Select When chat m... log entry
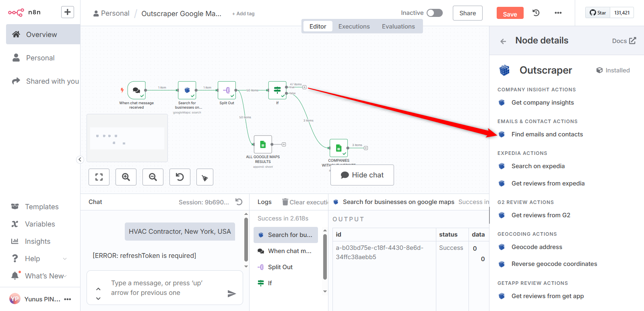The width and height of the screenshot is (644, 311). pyautogui.click(x=286, y=251)
